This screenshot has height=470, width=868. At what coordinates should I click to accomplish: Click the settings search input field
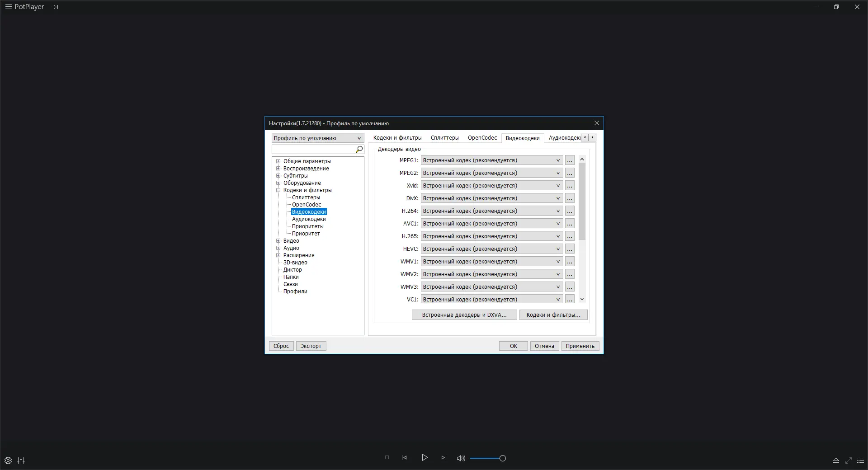coord(314,149)
